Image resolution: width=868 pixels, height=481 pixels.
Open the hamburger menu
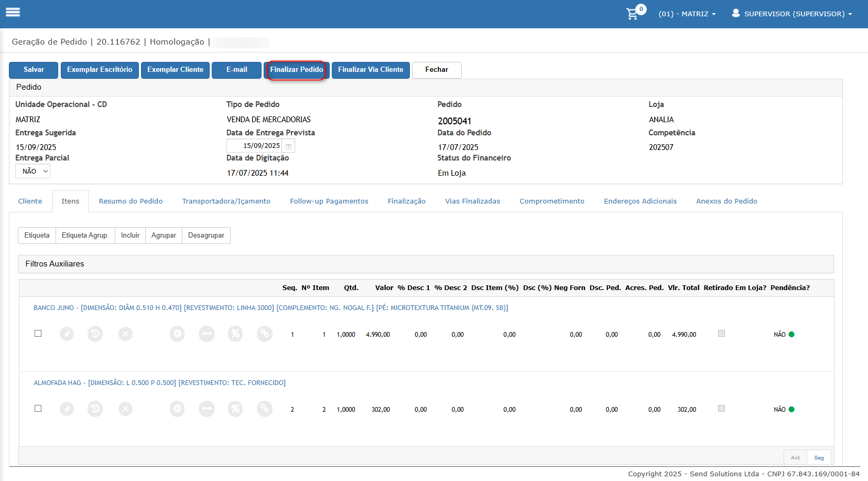coord(13,12)
